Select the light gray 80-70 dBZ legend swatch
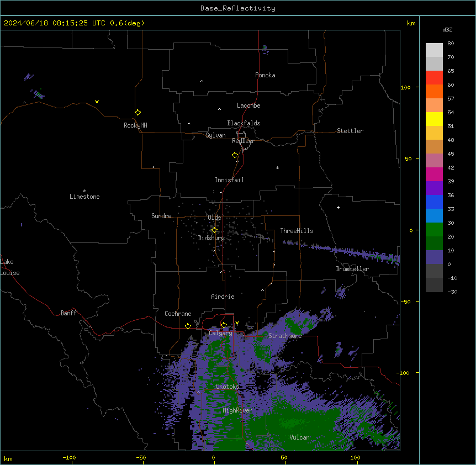 (x=434, y=50)
